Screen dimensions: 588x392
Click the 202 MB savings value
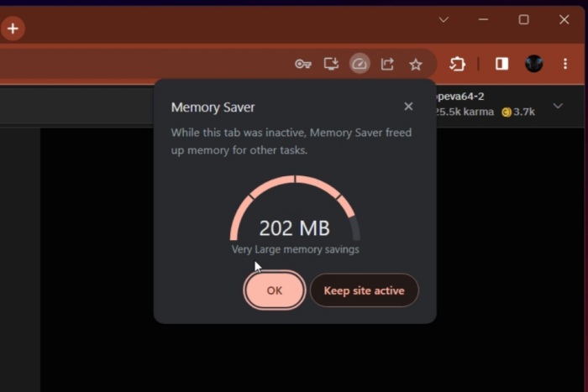[294, 228]
